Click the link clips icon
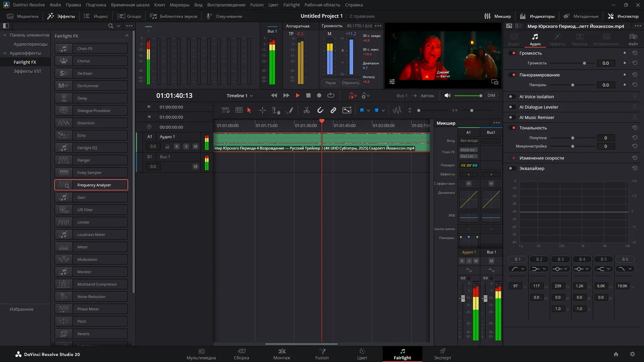 [x=333, y=110]
